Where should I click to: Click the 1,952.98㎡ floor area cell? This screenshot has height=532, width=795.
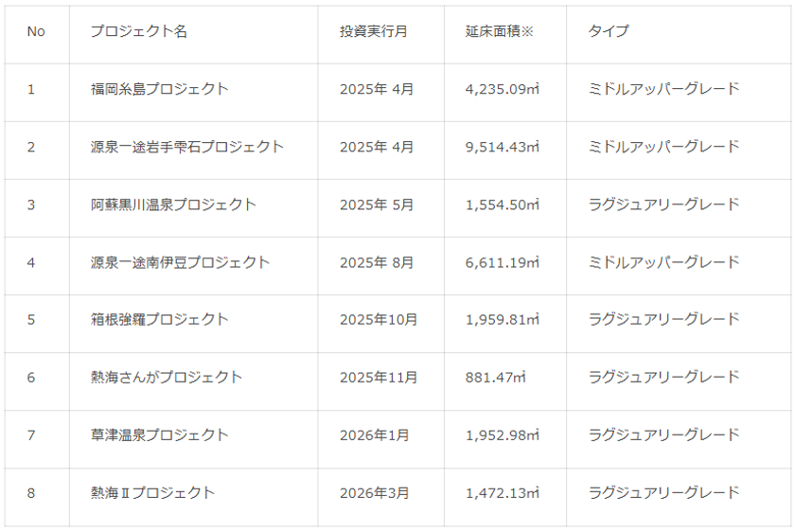coord(503,434)
